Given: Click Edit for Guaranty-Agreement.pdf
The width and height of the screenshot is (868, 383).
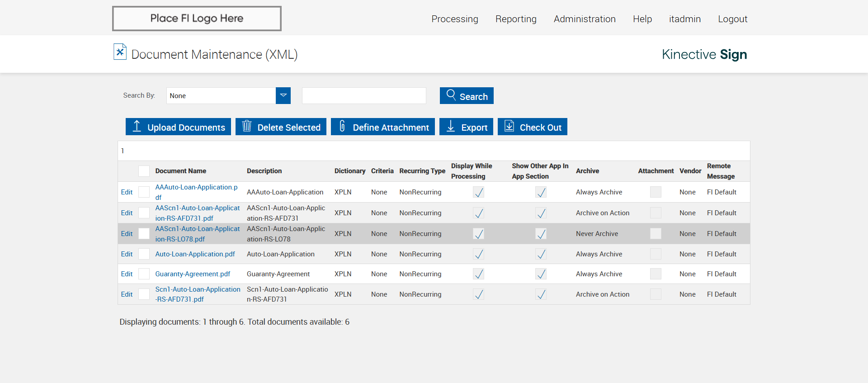Looking at the screenshot, I should pyautogui.click(x=127, y=274).
